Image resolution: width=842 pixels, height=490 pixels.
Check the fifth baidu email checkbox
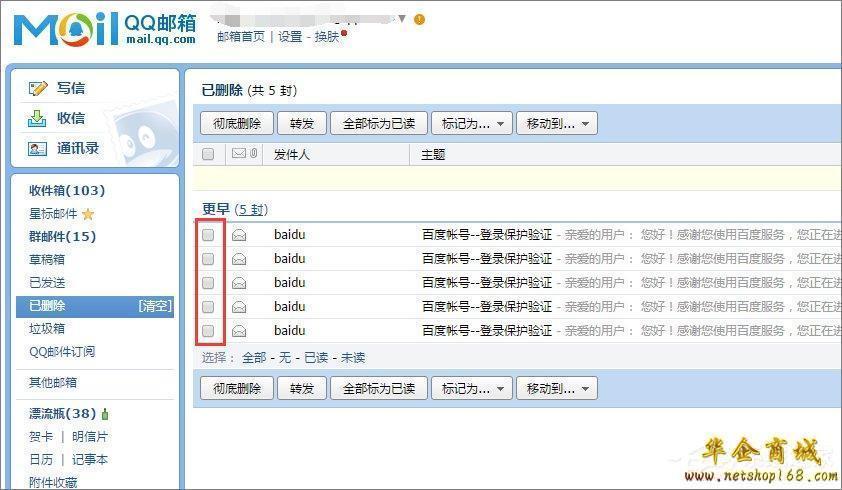[208, 330]
